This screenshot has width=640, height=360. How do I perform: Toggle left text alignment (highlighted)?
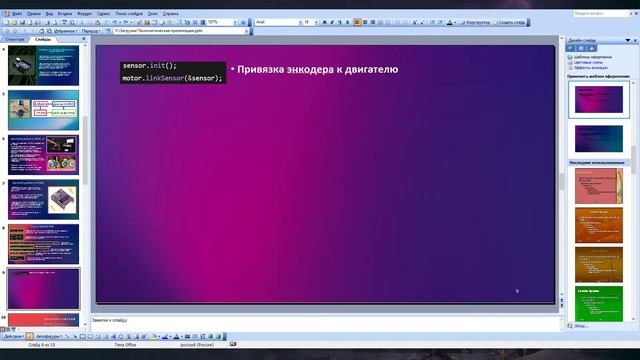tap(358, 22)
